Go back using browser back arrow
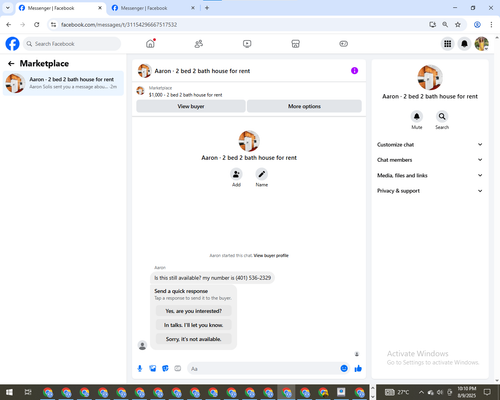Screen dimensions: 500x400 coord(9,24)
